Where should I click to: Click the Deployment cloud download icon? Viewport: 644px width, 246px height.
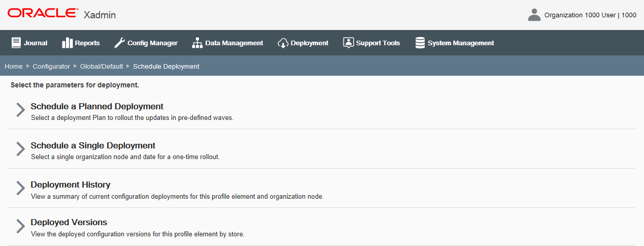283,43
